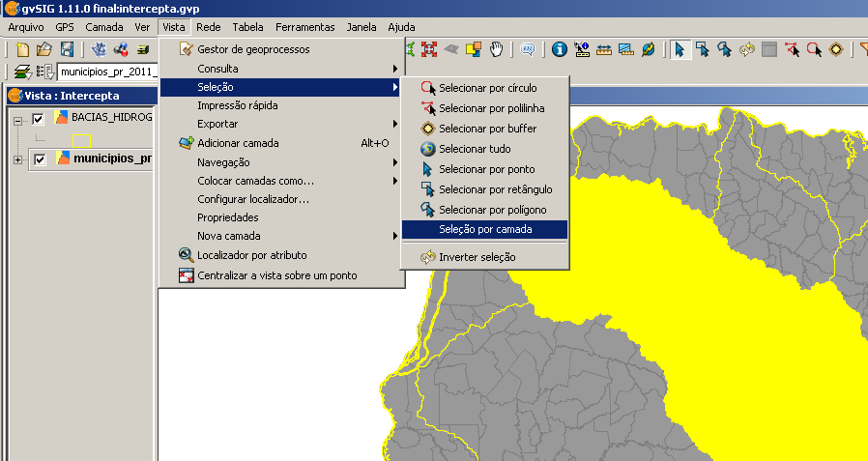Click Adicionar camada menu option
Image resolution: width=868 pixels, height=461 pixels.
pos(238,143)
